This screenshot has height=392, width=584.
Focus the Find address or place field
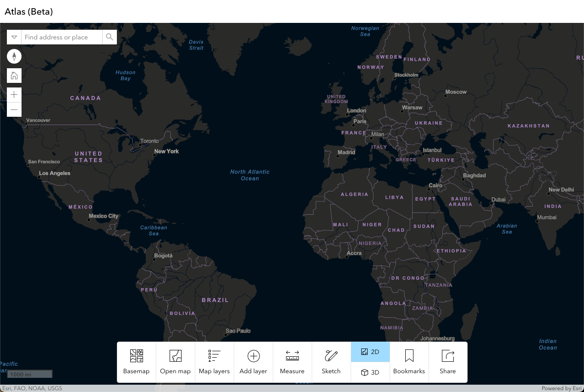(61, 37)
